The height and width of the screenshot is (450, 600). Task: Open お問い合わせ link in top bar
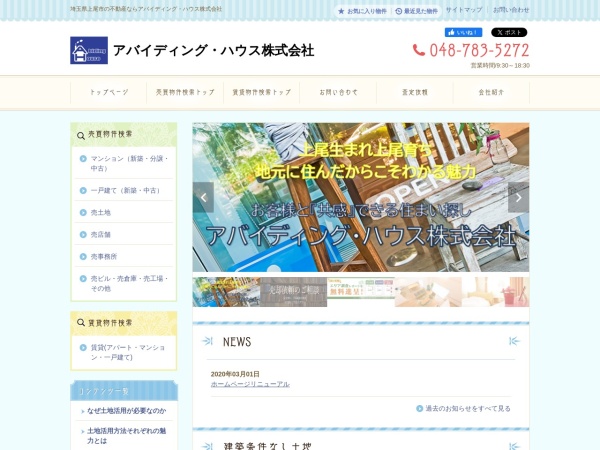tap(511, 10)
